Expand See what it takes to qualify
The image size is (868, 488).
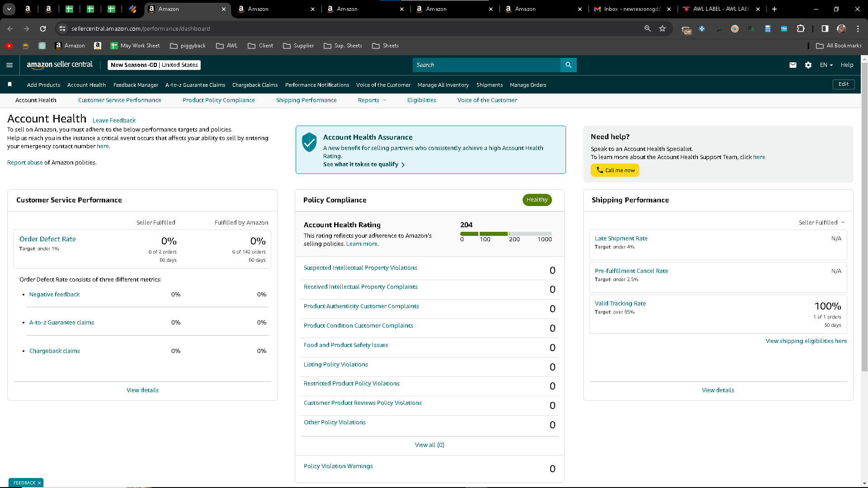(x=364, y=164)
